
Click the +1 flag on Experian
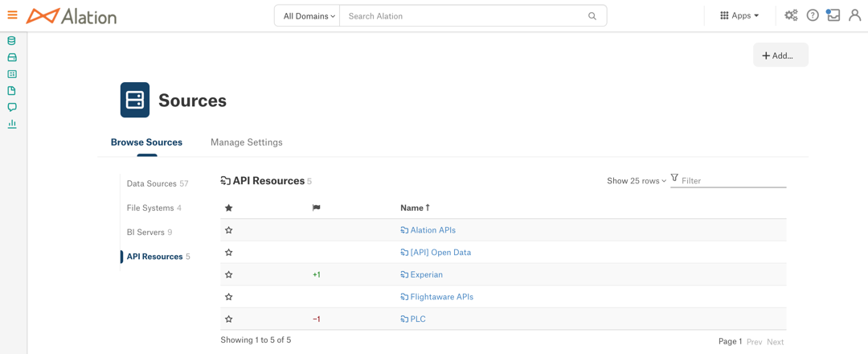pos(317,275)
